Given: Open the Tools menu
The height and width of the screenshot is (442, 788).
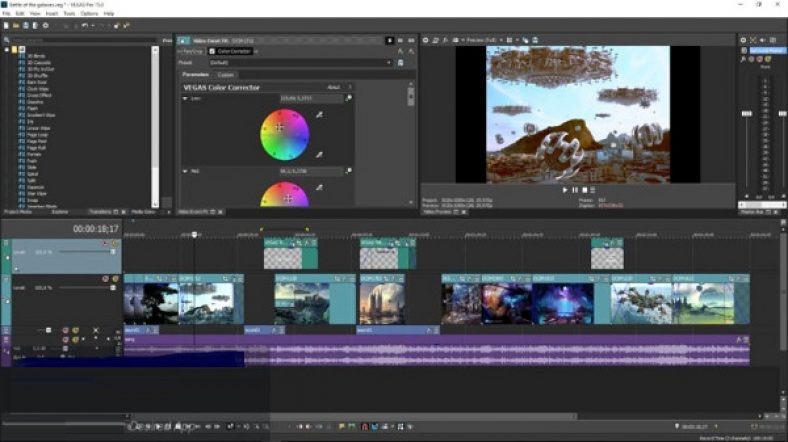Looking at the screenshot, I should point(68,13).
